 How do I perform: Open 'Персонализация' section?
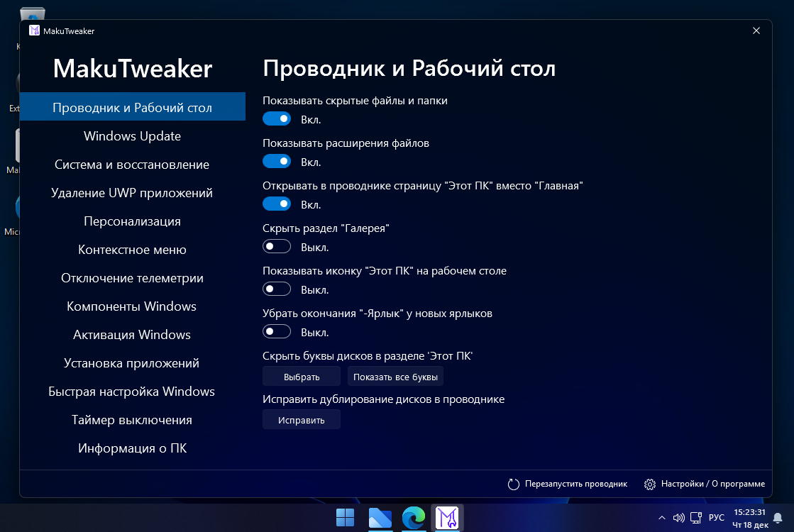pos(133,221)
